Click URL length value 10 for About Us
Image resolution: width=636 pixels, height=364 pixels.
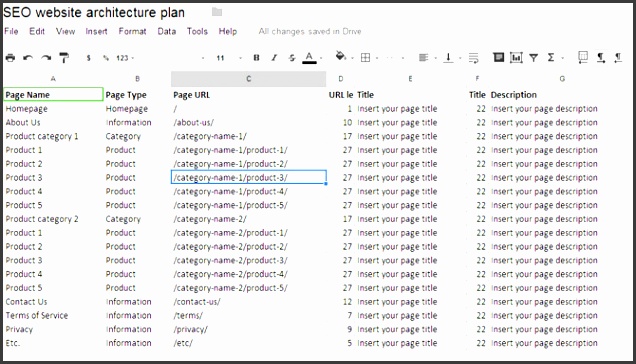(x=341, y=122)
